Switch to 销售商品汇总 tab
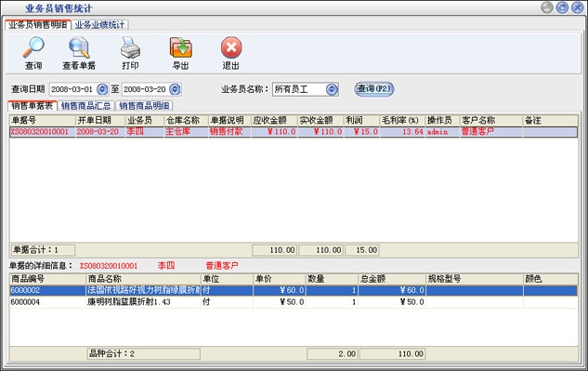This screenshot has width=588, height=371. tap(85, 106)
